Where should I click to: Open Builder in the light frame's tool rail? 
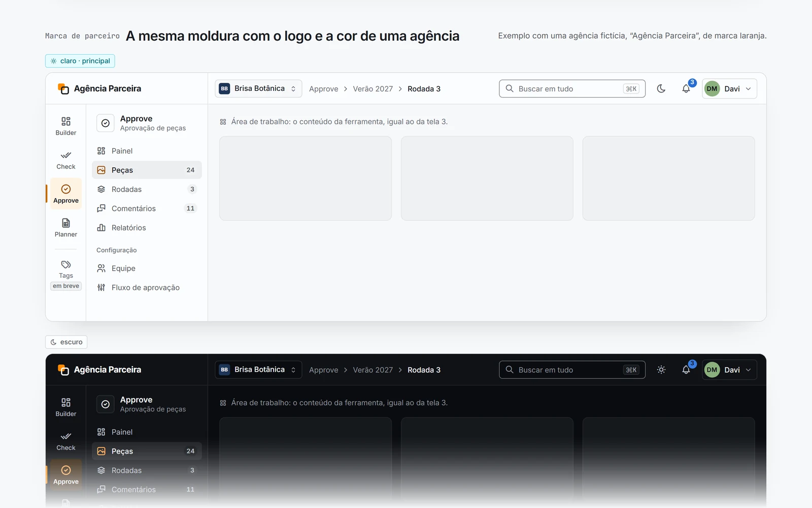pos(66,126)
